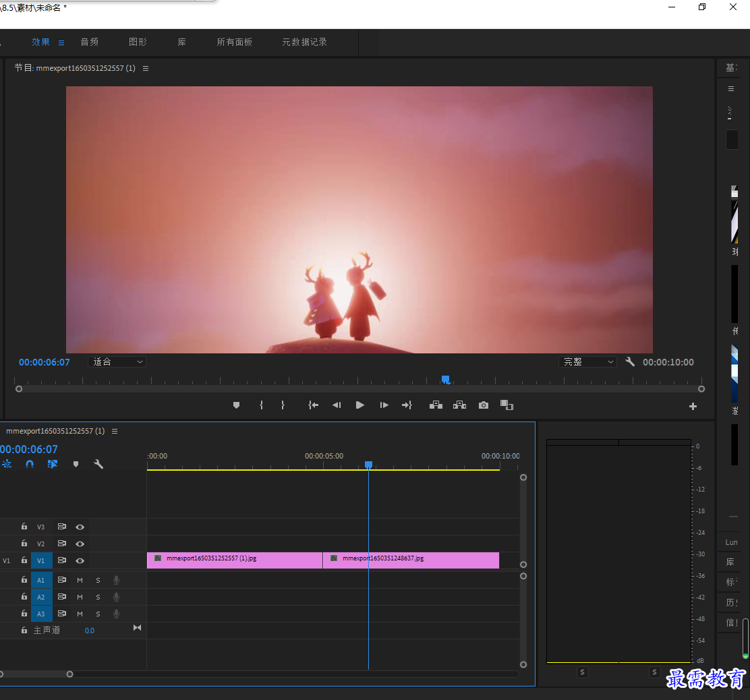The height and width of the screenshot is (700, 750).
Task: Open the Lun panel on right sidebar
Action: 731,542
